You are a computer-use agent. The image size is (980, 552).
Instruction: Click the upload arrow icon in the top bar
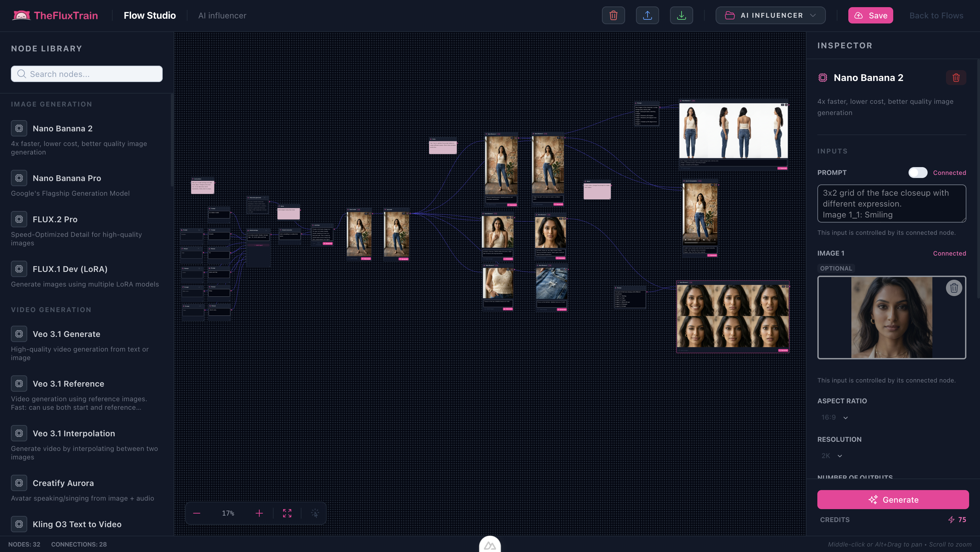(x=647, y=15)
